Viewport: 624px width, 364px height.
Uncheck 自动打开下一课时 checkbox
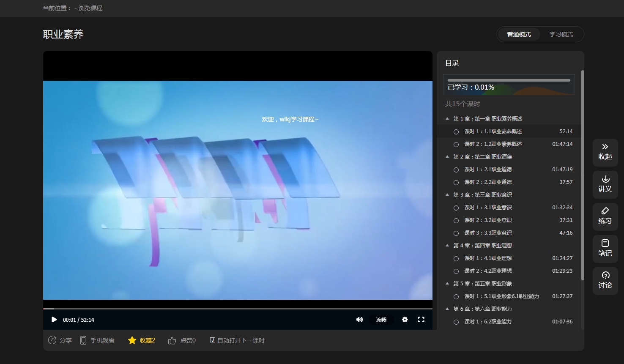pyautogui.click(x=213, y=340)
